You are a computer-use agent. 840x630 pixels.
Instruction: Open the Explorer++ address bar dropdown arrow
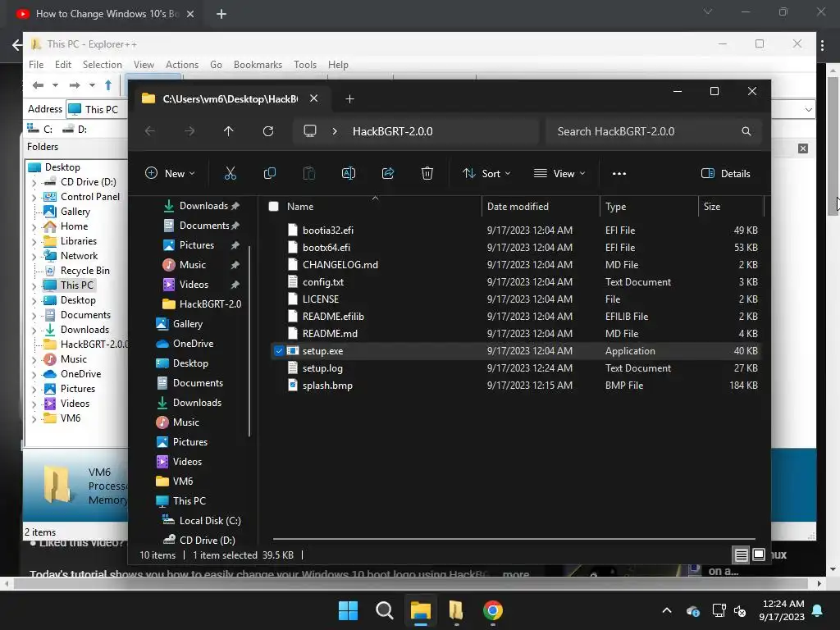[808, 110]
